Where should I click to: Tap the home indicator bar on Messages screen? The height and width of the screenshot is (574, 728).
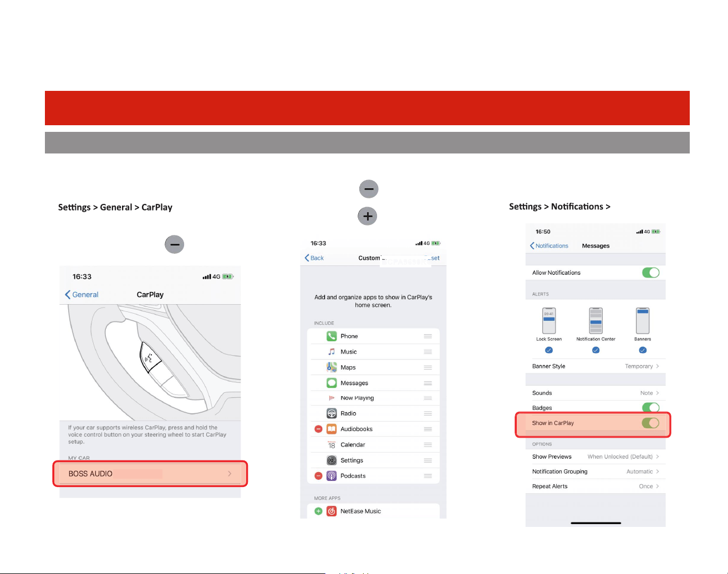(596, 522)
